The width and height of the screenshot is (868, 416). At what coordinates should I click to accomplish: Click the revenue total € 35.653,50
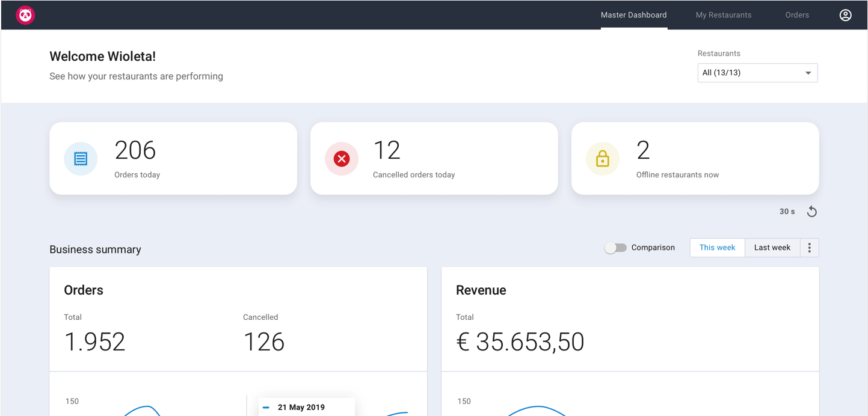(x=520, y=342)
